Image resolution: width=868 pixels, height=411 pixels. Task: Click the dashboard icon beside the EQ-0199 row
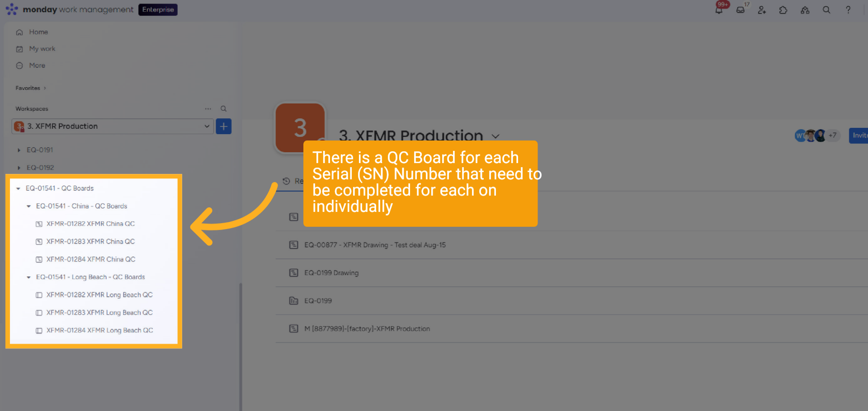[x=294, y=301]
